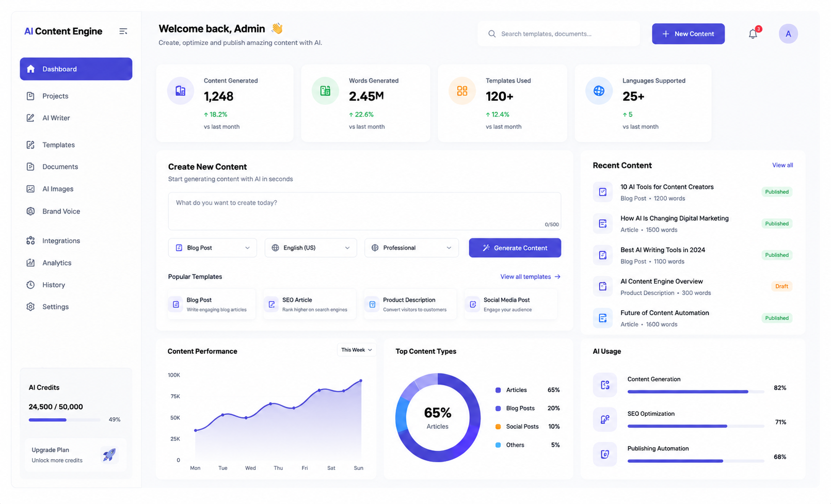Collapse the sidebar with the menu icon
The height and width of the screenshot is (504, 831).
tap(123, 31)
